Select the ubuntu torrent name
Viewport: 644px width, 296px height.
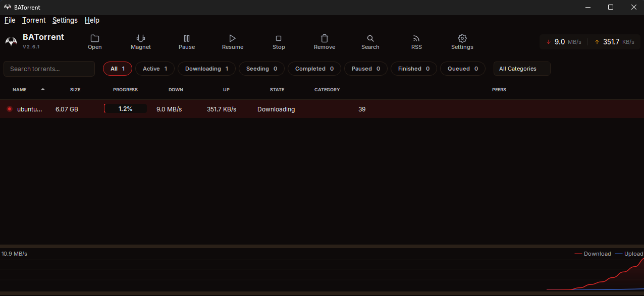tap(30, 109)
